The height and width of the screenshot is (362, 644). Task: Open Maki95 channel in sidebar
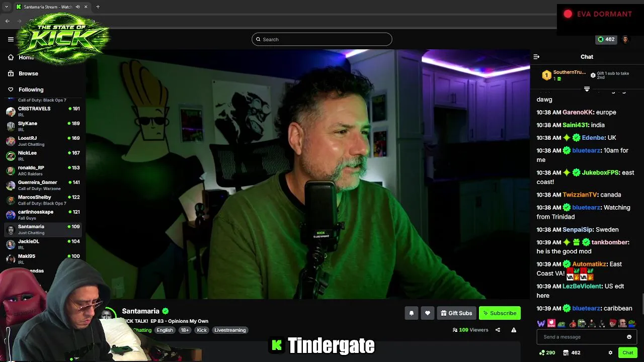click(43, 259)
